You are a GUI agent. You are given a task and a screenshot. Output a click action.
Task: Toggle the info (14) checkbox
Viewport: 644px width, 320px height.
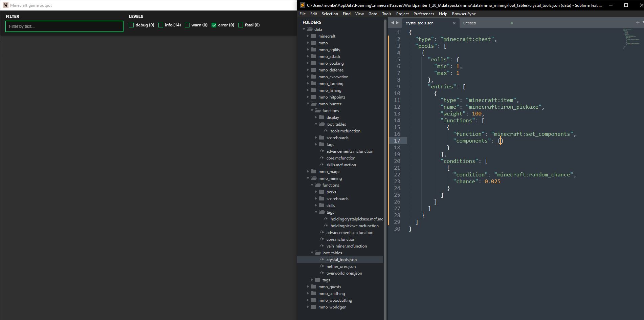(161, 25)
